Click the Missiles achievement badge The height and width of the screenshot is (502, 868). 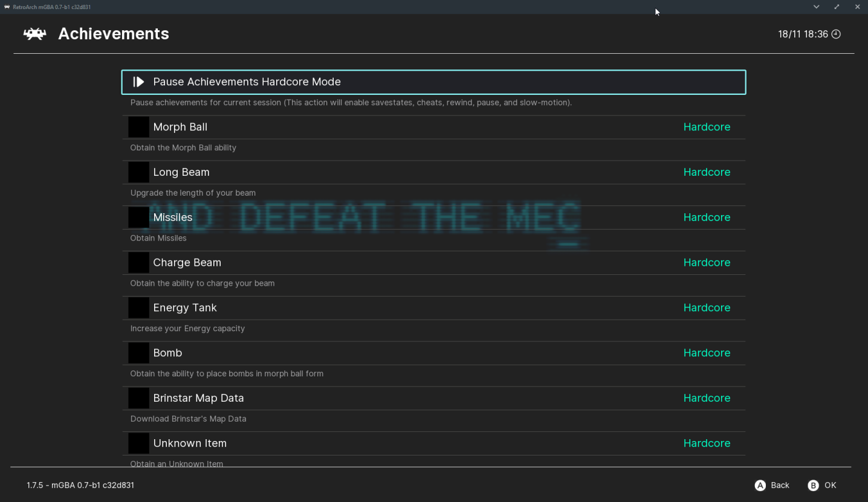(x=138, y=217)
